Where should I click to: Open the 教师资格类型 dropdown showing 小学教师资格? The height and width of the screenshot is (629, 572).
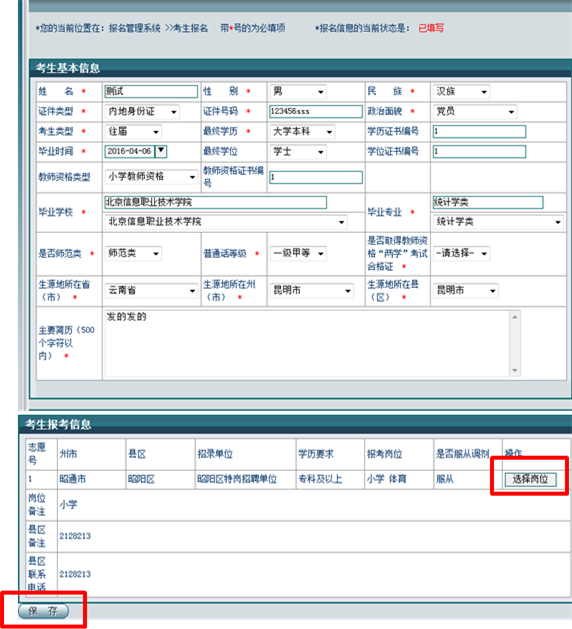point(151,177)
